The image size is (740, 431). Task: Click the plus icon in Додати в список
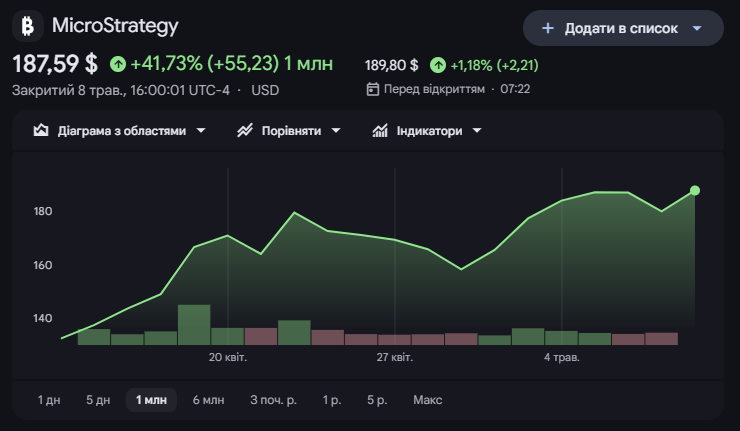[547, 28]
